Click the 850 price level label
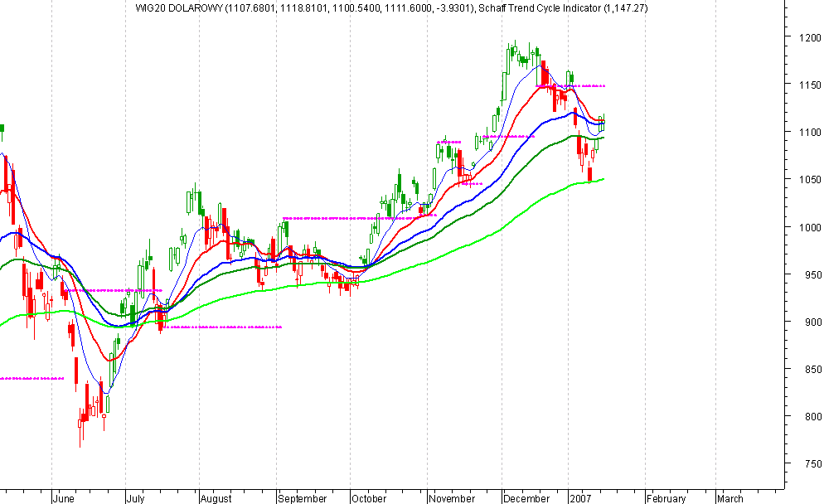 812,369
